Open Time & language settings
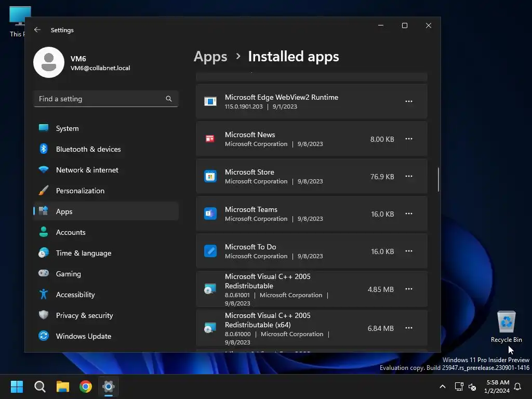The width and height of the screenshot is (532, 399). (106, 253)
